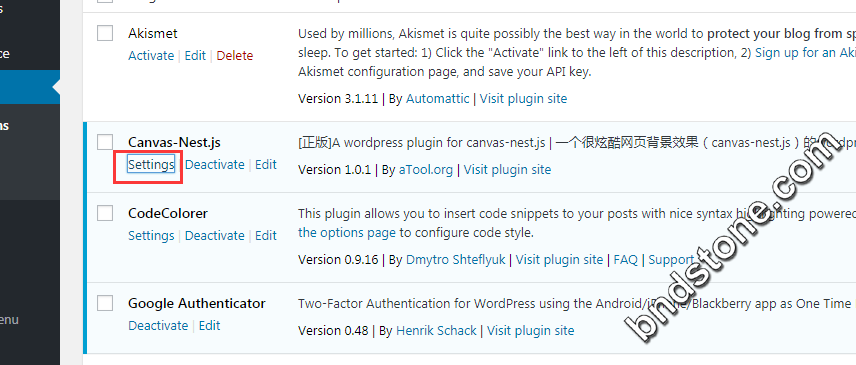Screen dimensions: 856x365
Task: Deactivate the CodeColorer plugin
Action: coord(215,236)
